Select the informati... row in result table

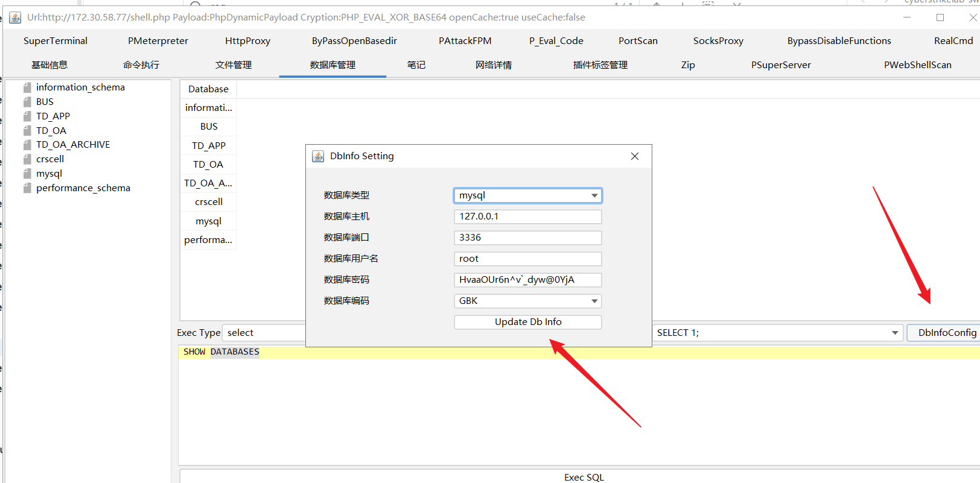[x=208, y=107]
